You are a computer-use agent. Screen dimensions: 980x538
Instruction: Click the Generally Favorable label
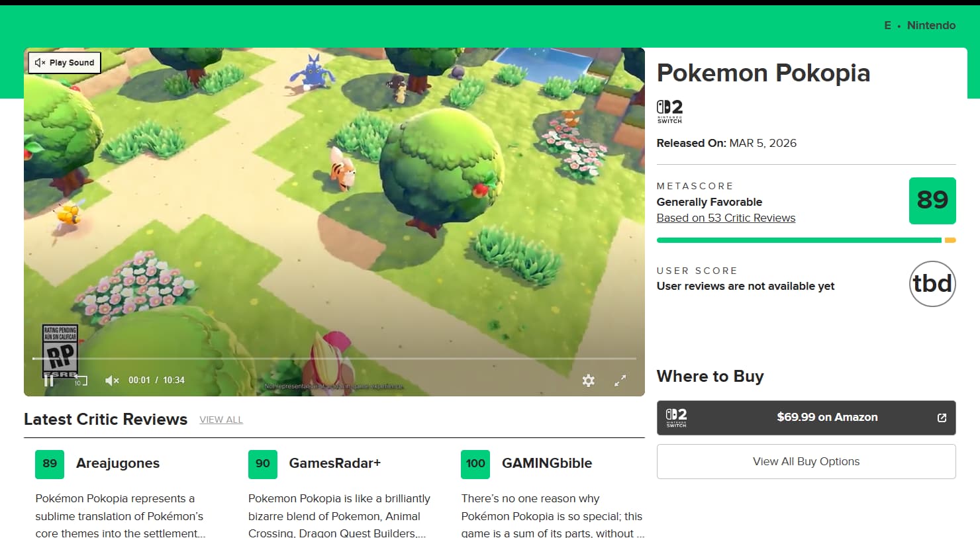[709, 202]
